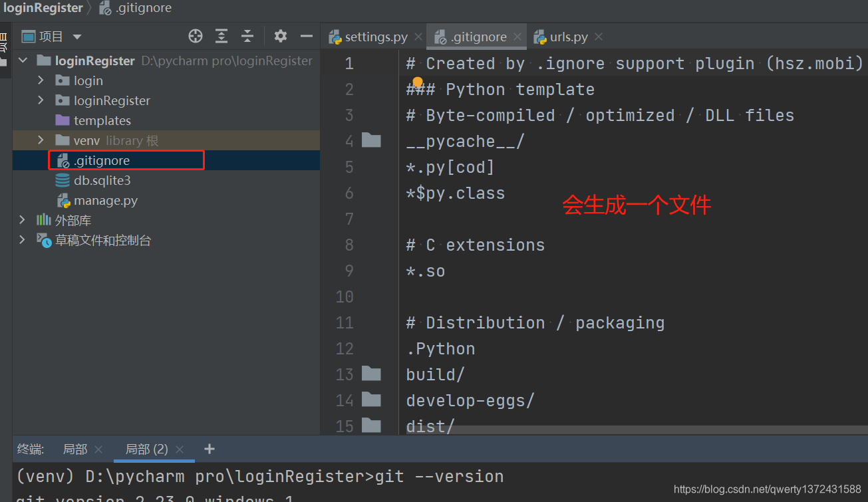
Task: Open the 项目 view dropdown
Action: tap(77, 37)
